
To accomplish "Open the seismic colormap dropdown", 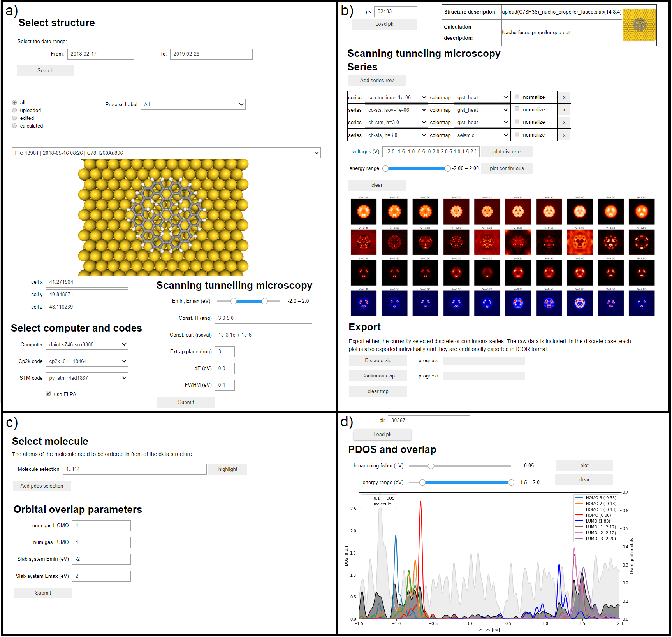I will tap(482, 135).
